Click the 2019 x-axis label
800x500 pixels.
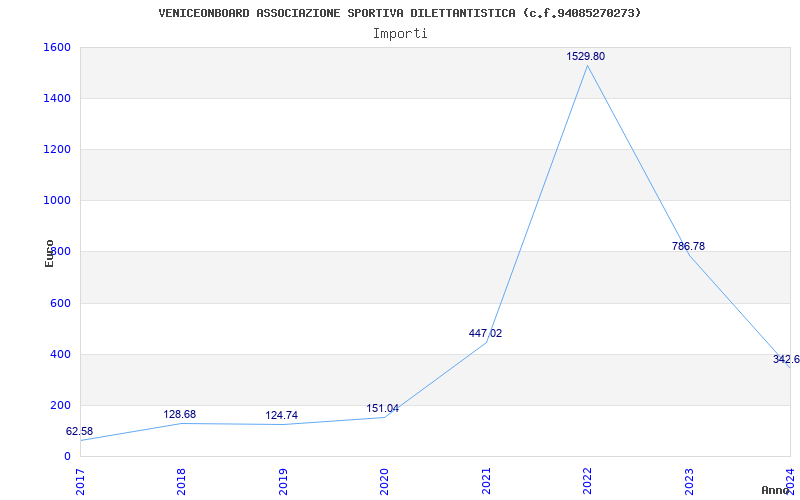coord(283,482)
